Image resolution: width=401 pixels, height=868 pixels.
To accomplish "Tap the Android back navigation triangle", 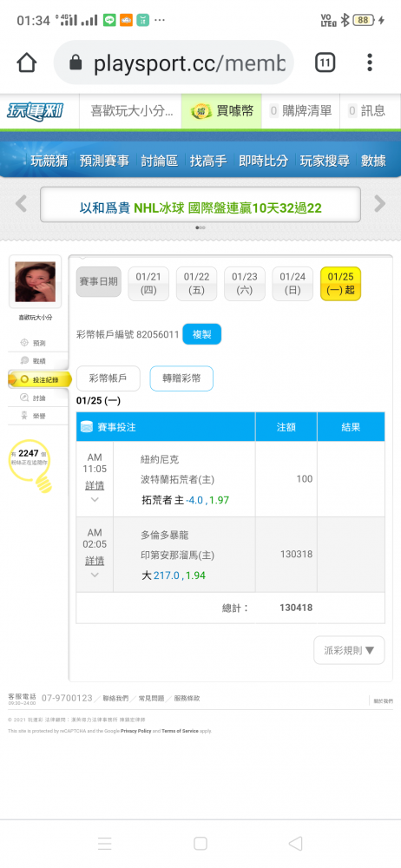I will pos(296,843).
